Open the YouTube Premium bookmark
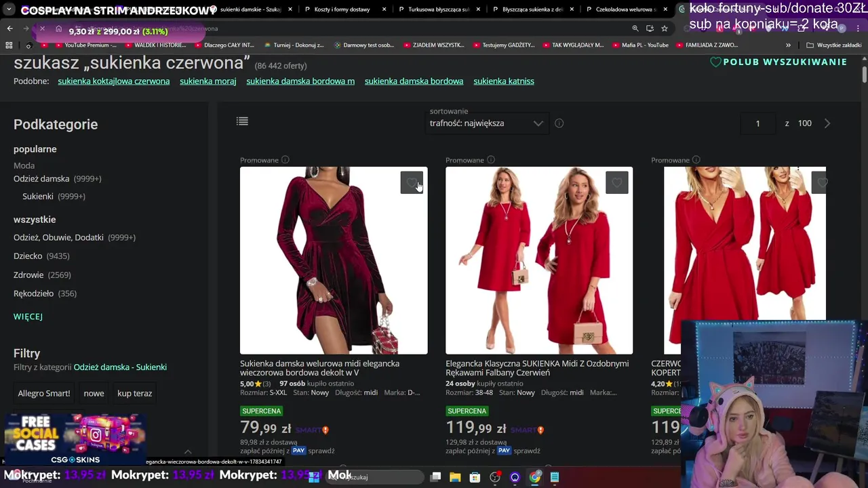Viewport: 868px width, 488px height. (85, 45)
